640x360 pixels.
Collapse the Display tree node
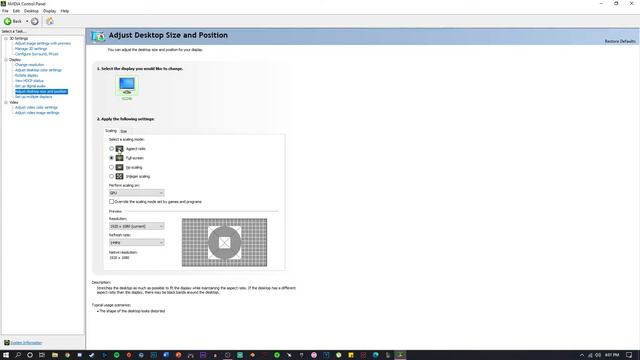(6, 60)
